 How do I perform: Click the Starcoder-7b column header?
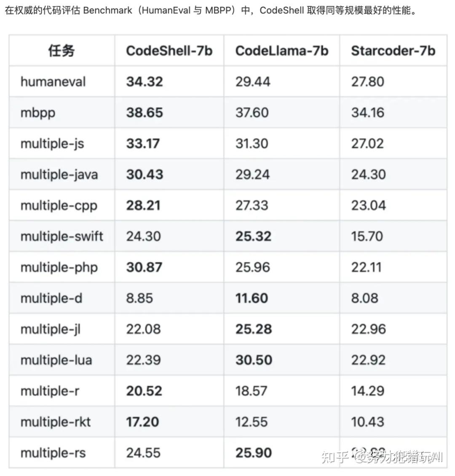pyautogui.click(x=393, y=51)
